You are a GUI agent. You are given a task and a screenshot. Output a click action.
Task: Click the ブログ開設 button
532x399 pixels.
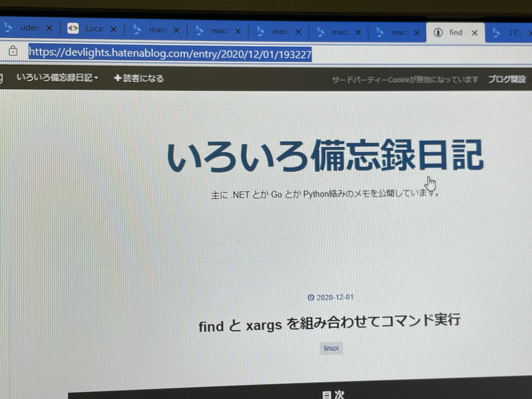click(507, 79)
